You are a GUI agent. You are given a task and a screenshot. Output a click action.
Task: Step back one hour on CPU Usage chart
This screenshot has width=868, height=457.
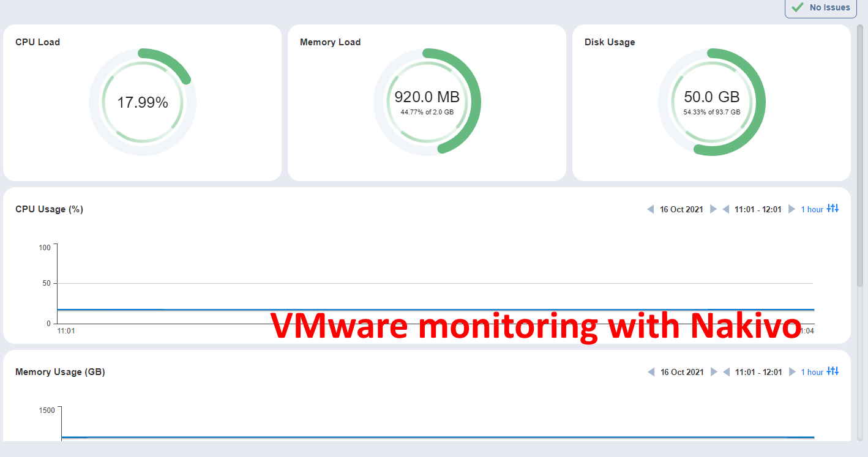[x=726, y=209]
